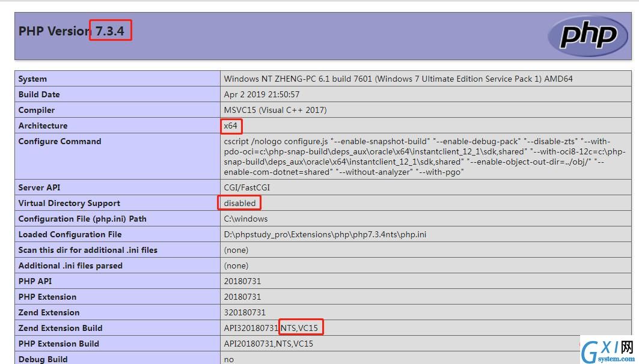Select the 'x64' architecture value
Viewport: 639px width, 364px height.
click(230, 126)
